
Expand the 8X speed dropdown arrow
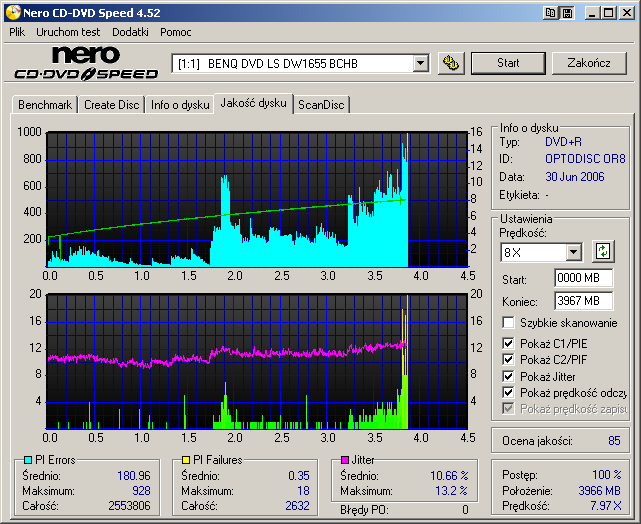pyautogui.click(x=574, y=252)
